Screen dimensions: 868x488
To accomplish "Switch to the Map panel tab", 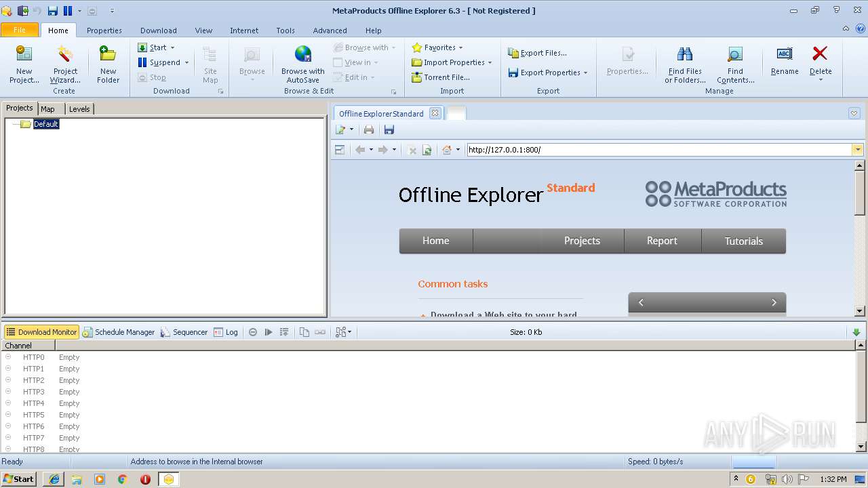I will click(x=47, y=108).
